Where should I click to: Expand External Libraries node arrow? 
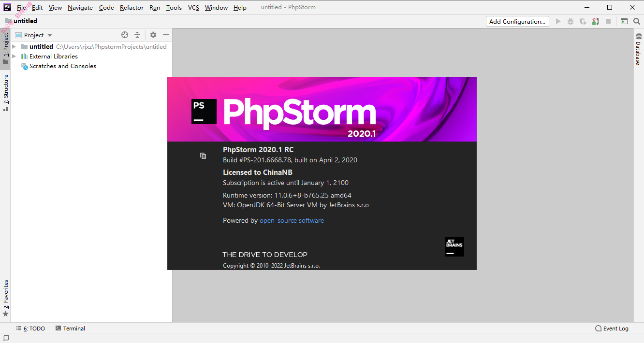click(x=14, y=56)
